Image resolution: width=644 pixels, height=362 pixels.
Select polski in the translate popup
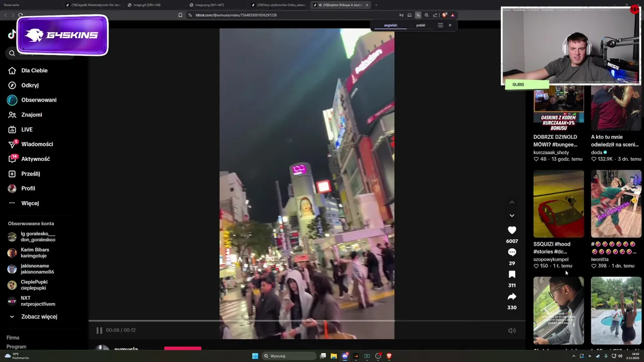point(421,25)
